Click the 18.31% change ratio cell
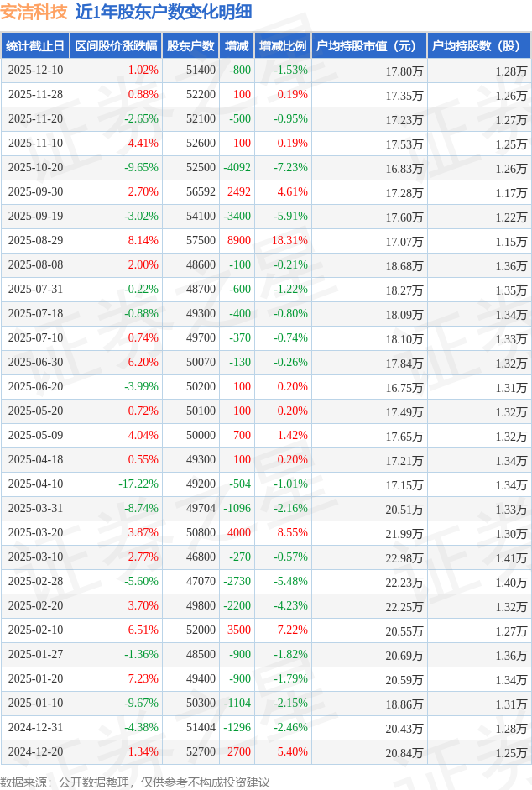532x790 pixels. click(289, 241)
